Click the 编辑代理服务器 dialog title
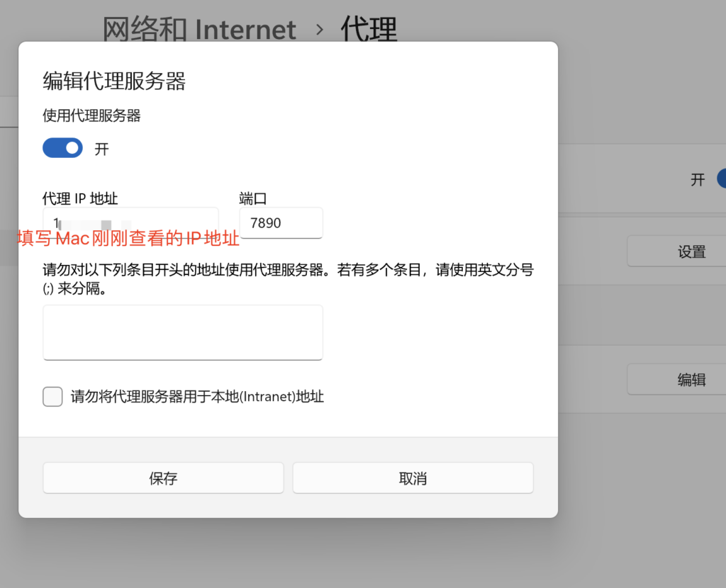Viewport: 726px width, 588px height. (x=114, y=81)
